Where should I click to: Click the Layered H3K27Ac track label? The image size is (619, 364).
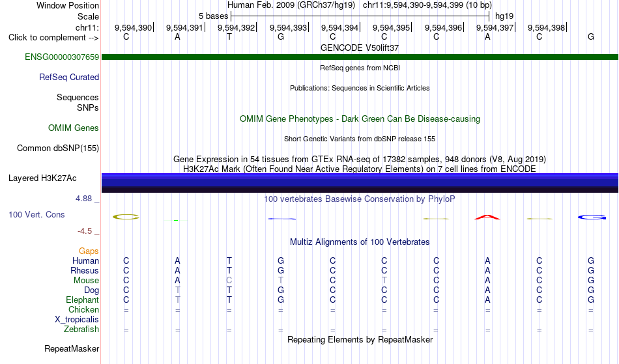click(x=42, y=178)
